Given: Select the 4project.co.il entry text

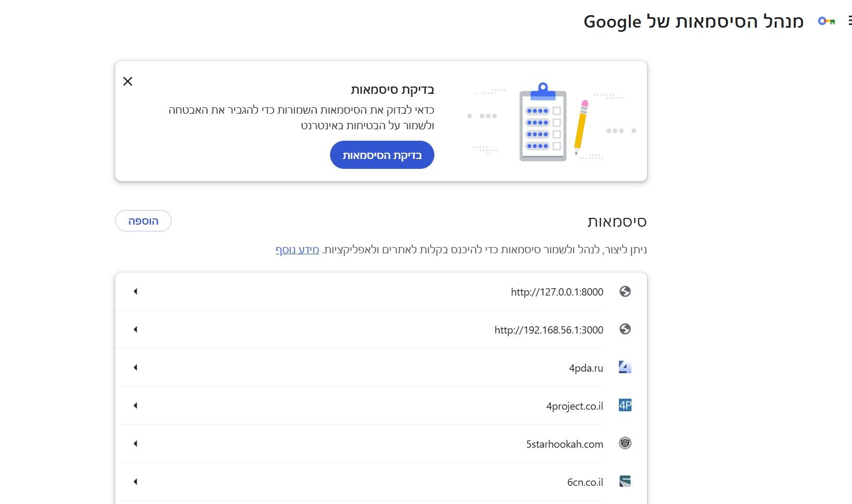Looking at the screenshot, I should click(575, 406).
